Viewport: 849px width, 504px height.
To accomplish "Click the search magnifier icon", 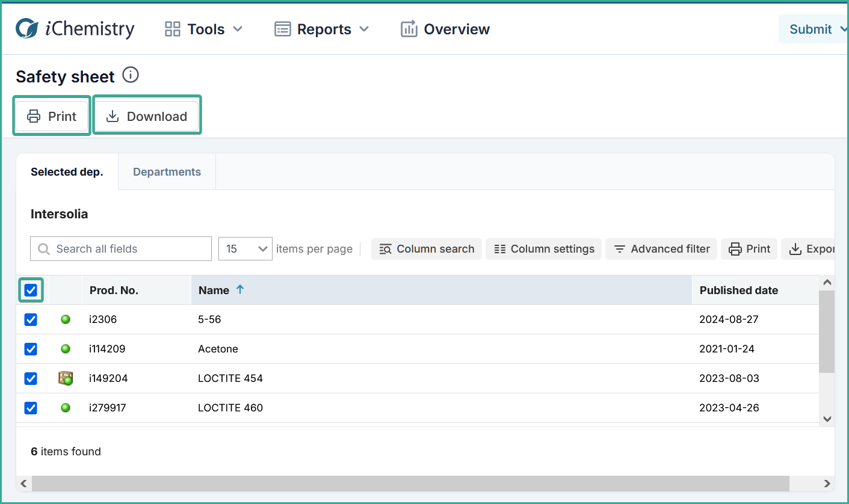I will (x=44, y=249).
